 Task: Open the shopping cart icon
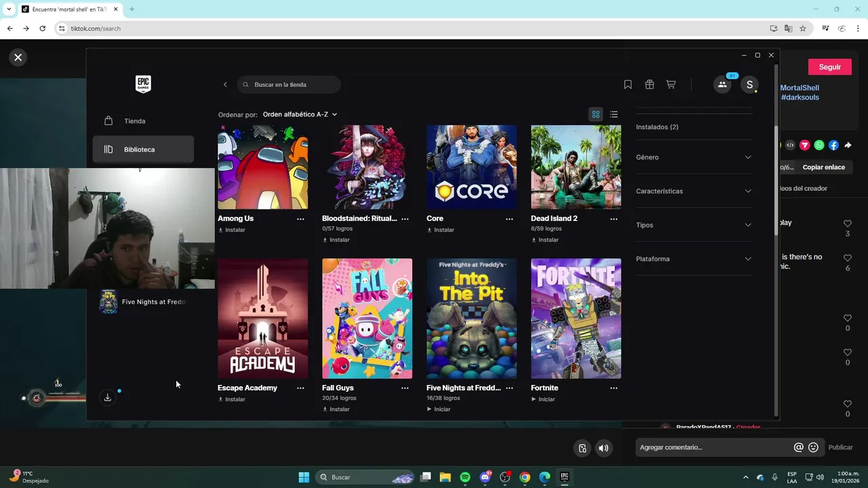[x=671, y=85]
